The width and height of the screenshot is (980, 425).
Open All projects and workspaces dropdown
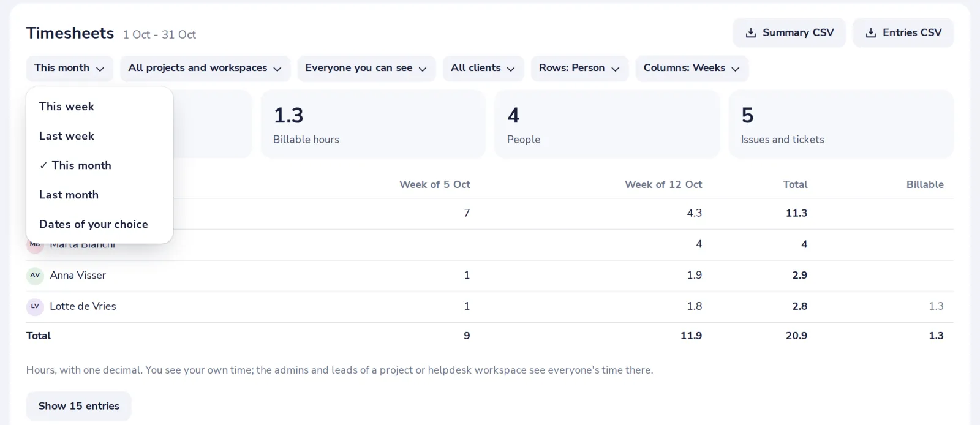[205, 68]
